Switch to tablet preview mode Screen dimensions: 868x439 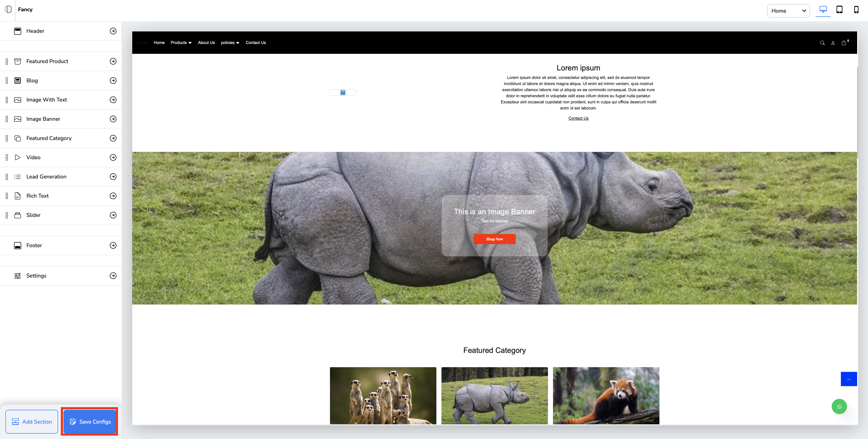[839, 9]
